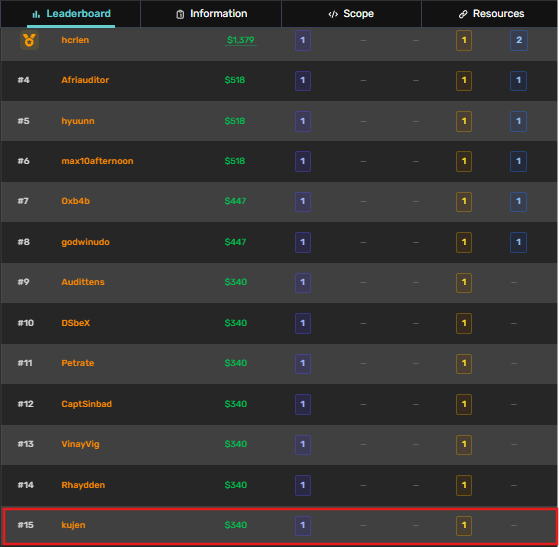
Task: Open hcrlen's profile link
Action: tap(75, 40)
